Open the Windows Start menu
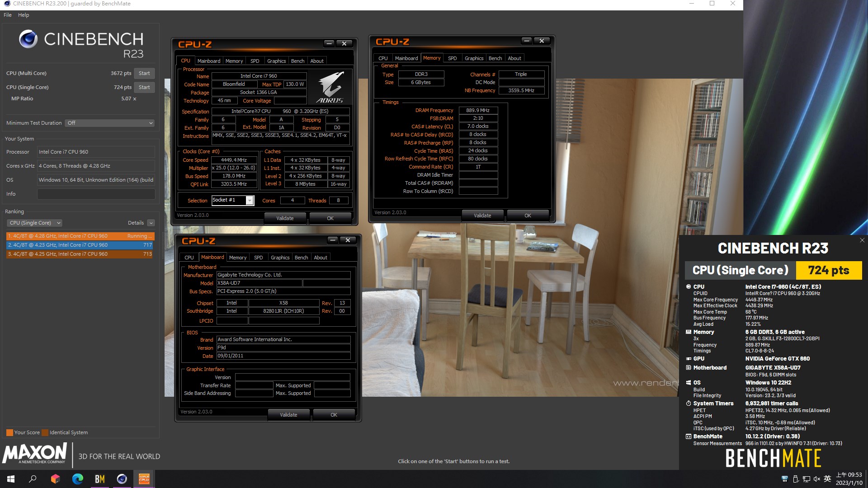This screenshot has width=868, height=488. click(x=11, y=479)
